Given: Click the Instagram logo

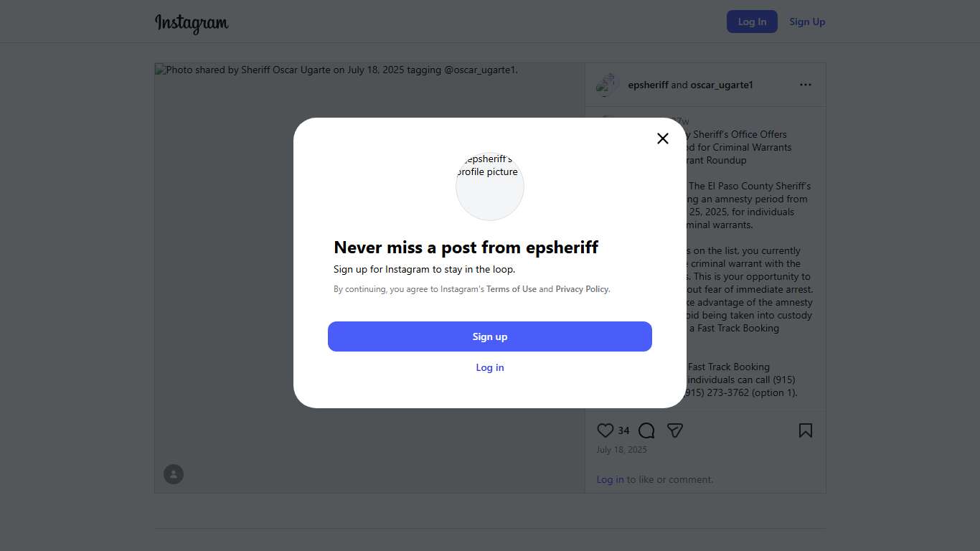Looking at the screenshot, I should pyautogui.click(x=192, y=23).
